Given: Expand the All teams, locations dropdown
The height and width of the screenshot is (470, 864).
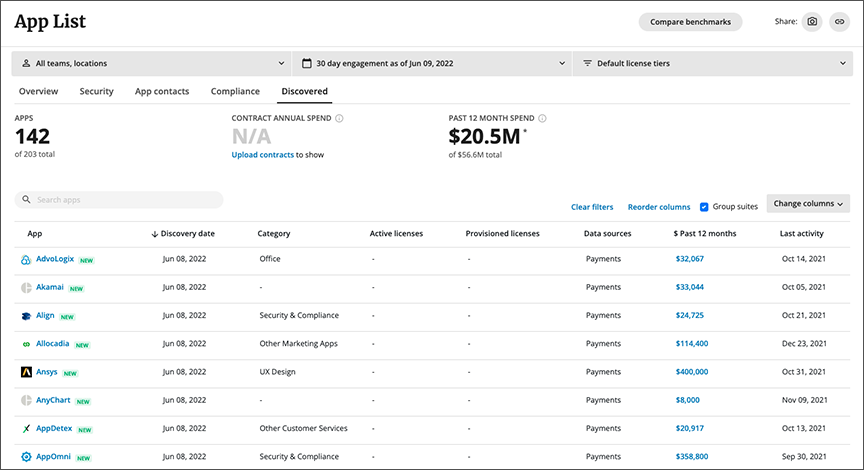Looking at the screenshot, I should pyautogui.click(x=150, y=63).
